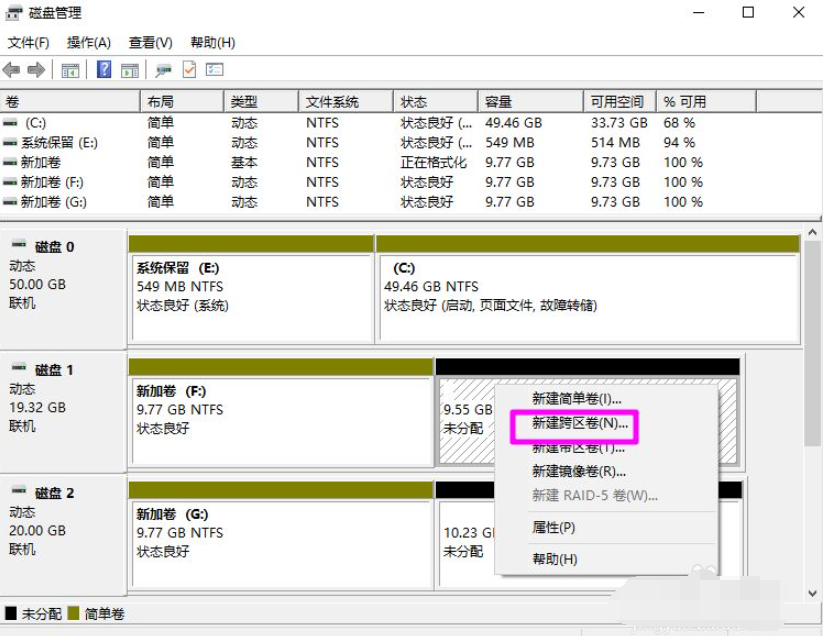
Task: Open the 帮助(H) menu
Action: pyautogui.click(x=211, y=42)
